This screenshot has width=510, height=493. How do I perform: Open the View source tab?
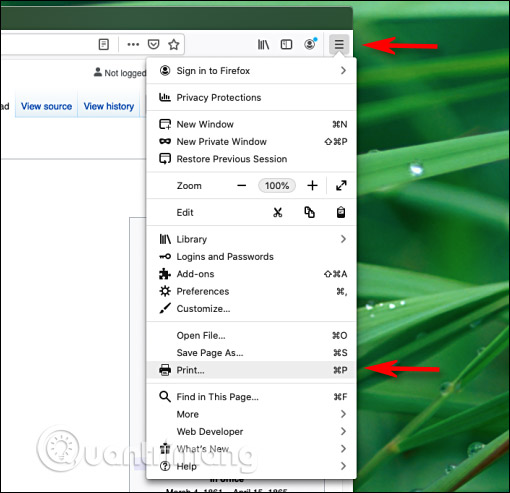click(x=46, y=106)
